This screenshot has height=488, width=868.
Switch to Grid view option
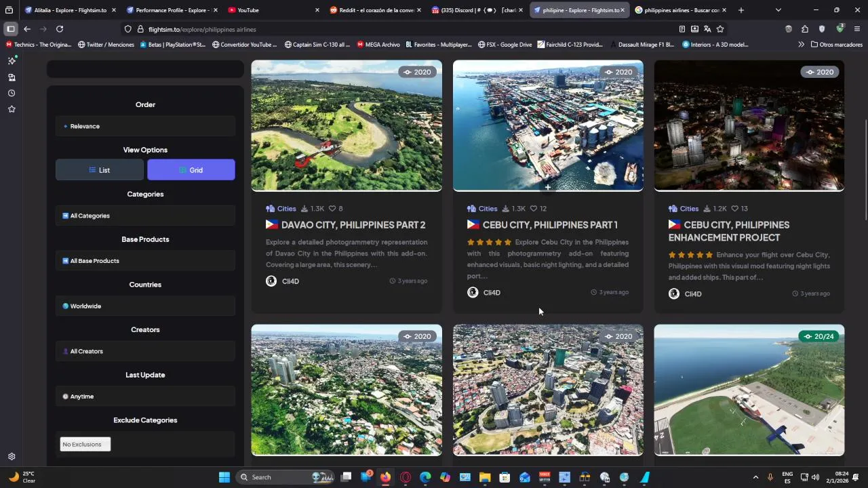[191, 170]
